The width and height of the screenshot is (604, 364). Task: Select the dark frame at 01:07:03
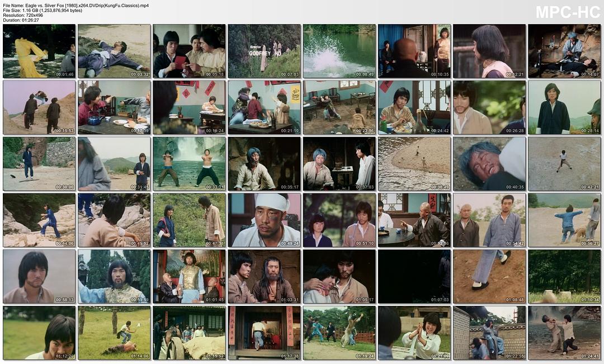(x=414, y=276)
